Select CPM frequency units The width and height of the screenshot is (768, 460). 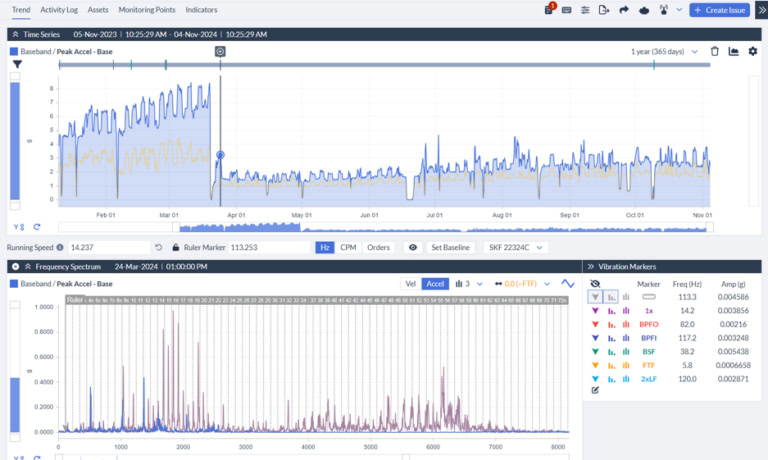pyautogui.click(x=348, y=247)
